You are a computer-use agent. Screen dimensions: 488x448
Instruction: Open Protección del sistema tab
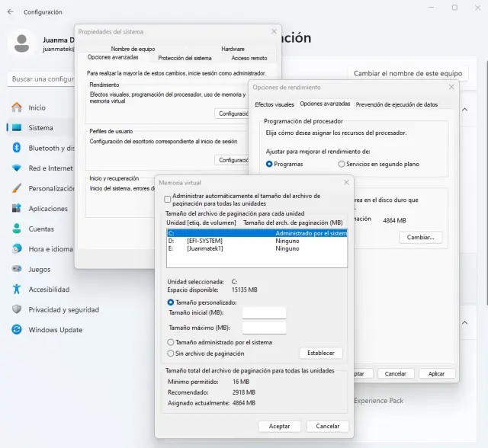point(185,58)
